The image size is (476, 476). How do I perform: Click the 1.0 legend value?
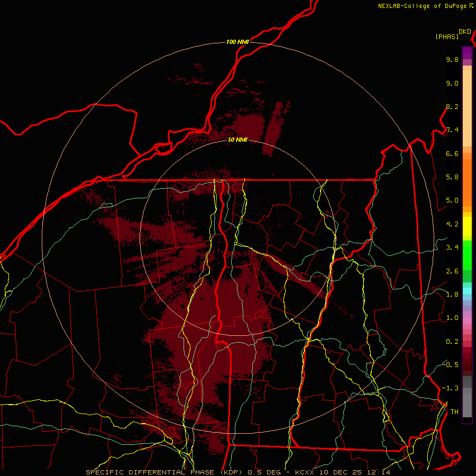coord(452,318)
